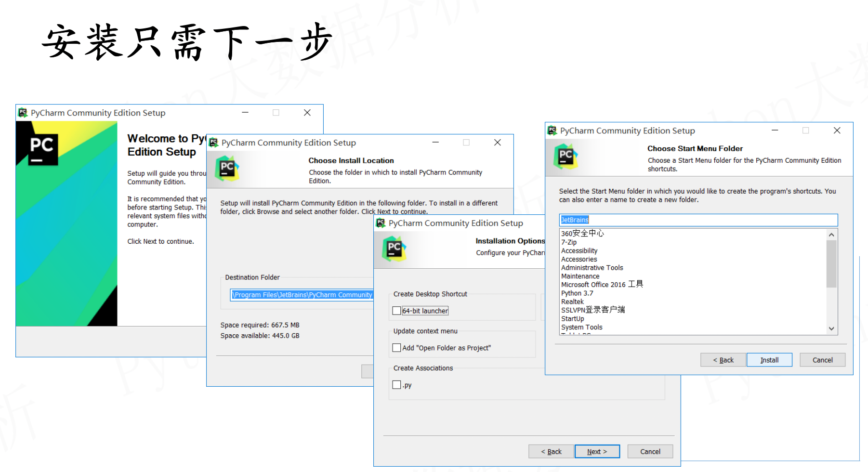868x472 pixels.
Task: Minimize the Welcome setup window
Action: [245, 113]
